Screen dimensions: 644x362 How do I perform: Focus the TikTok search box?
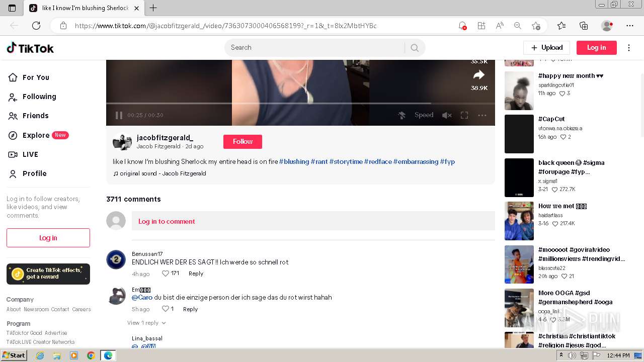[x=314, y=48]
